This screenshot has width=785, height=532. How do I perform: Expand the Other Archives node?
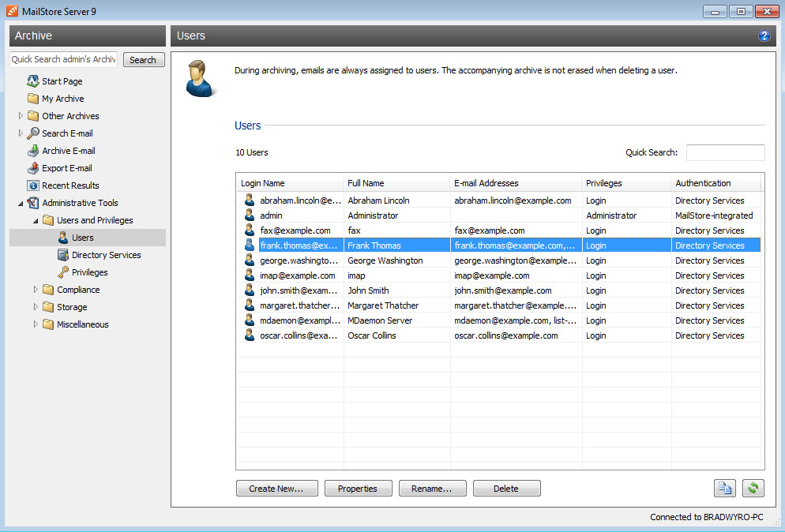[22, 115]
